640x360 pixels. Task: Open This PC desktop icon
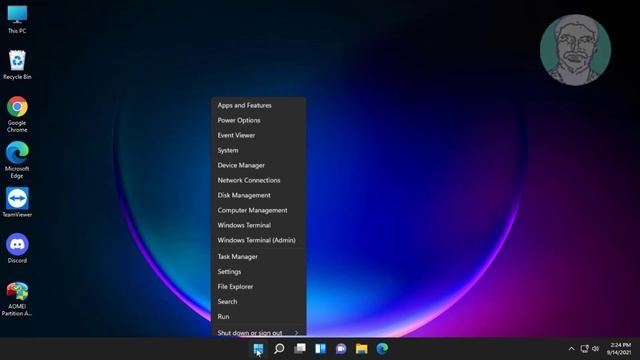coord(17,19)
